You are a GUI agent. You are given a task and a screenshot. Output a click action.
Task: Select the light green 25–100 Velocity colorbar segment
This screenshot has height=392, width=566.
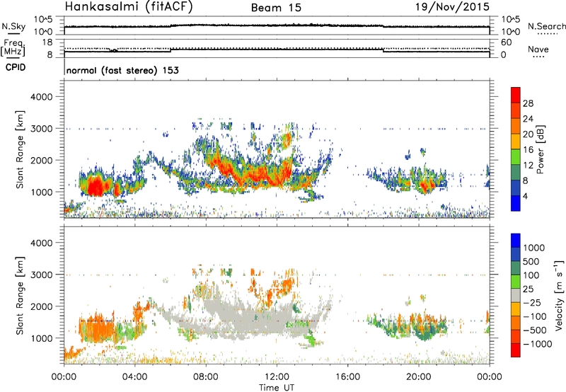tap(516, 282)
